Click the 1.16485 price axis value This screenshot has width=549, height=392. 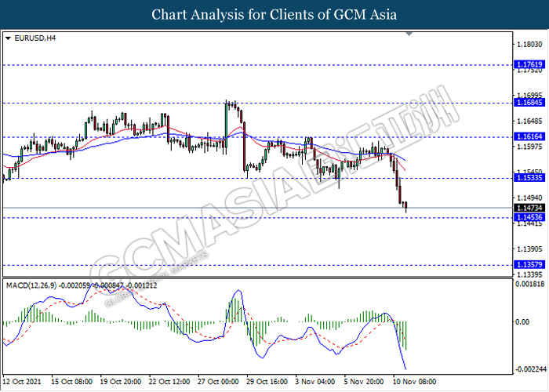[x=529, y=122]
